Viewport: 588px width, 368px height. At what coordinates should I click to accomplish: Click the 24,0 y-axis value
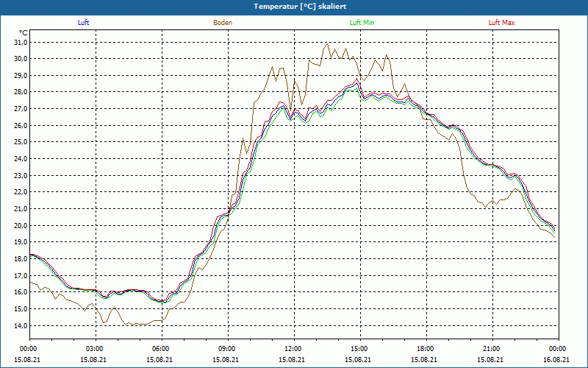click(21, 159)
